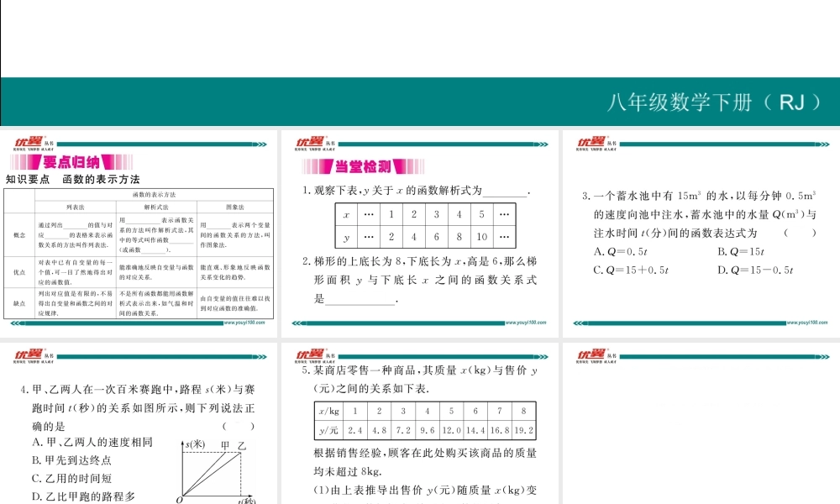Open the www.youyi100.com link on slide three
840x504 pixels.
(809, 322)
